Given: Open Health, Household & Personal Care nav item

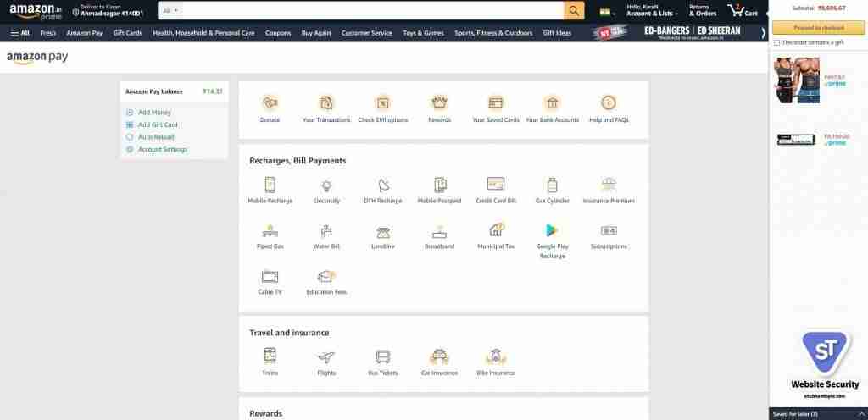Looking at the screenshot, I should [203, 33].
